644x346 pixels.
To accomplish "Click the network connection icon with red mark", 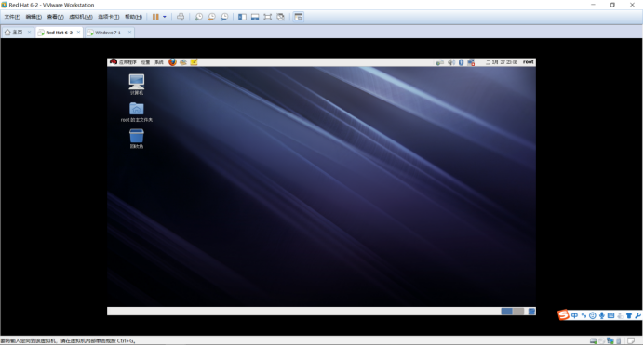I will [x=471, y=62].
